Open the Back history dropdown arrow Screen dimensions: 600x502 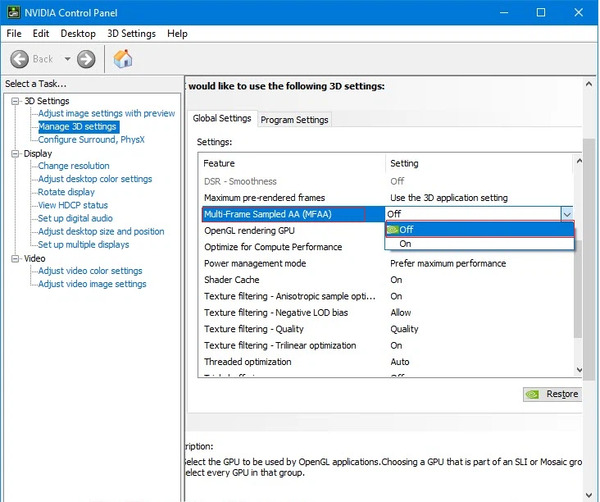coord(67,59)
